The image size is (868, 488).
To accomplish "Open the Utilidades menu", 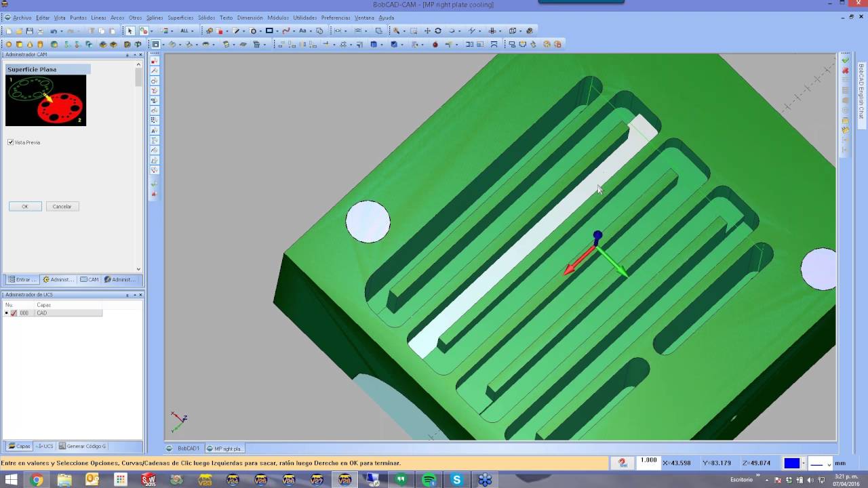I will coord(304,18).
